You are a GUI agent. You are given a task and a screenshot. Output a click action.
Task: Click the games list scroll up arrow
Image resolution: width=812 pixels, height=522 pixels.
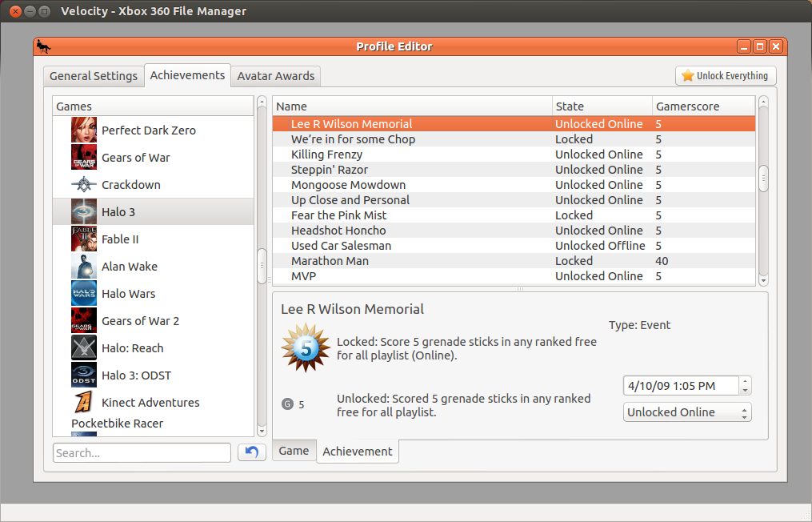tap(262, 101)
